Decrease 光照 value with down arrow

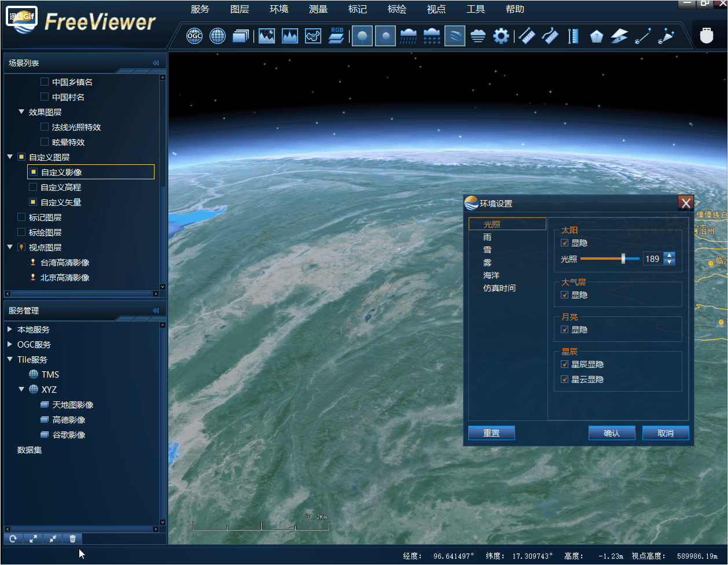pos(670,262)
